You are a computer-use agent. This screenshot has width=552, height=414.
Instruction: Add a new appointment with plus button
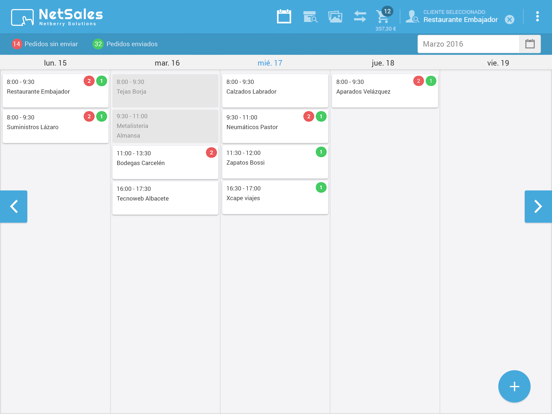[x=514, y=386]
